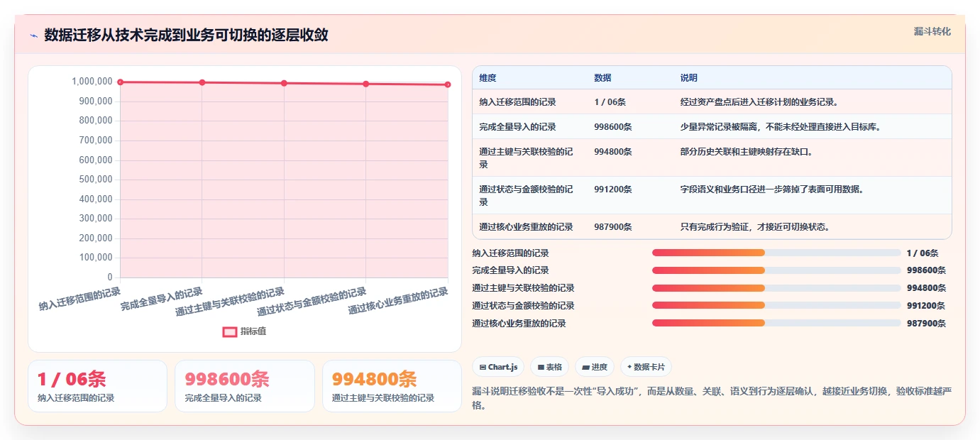Image resolution: width=980 pixels, height=440 pixels.
Task: Click progress bar for 纳入迁移范围的记录
Action: tap(776, 253)
